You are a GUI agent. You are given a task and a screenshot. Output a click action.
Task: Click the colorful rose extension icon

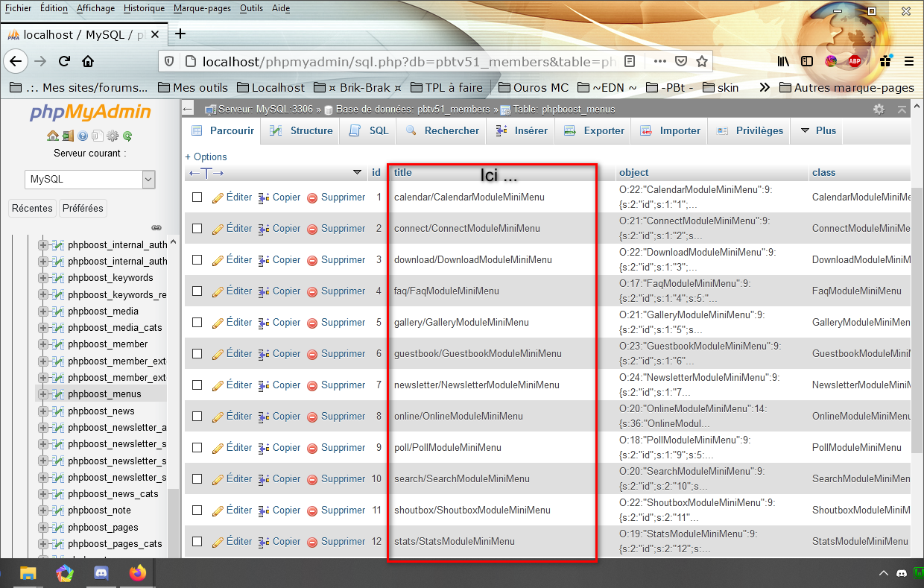pyautogui.click(x=831, y=61)
